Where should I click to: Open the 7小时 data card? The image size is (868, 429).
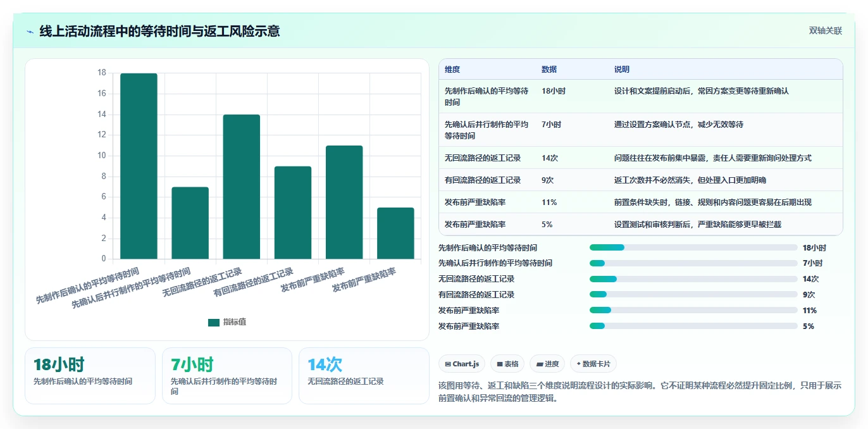click(227, 376)
